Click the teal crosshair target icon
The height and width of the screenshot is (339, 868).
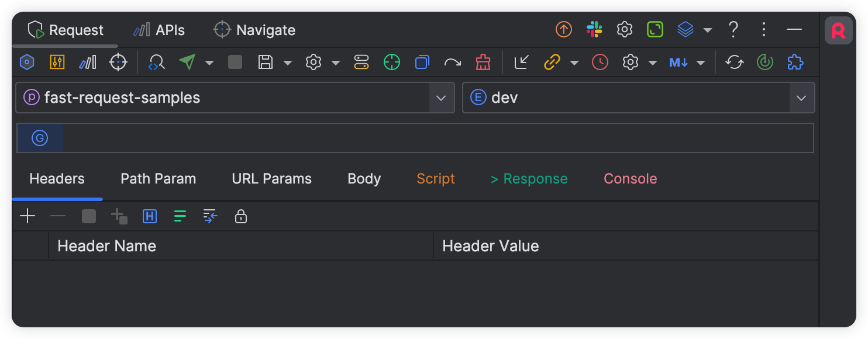click(391, 63)
